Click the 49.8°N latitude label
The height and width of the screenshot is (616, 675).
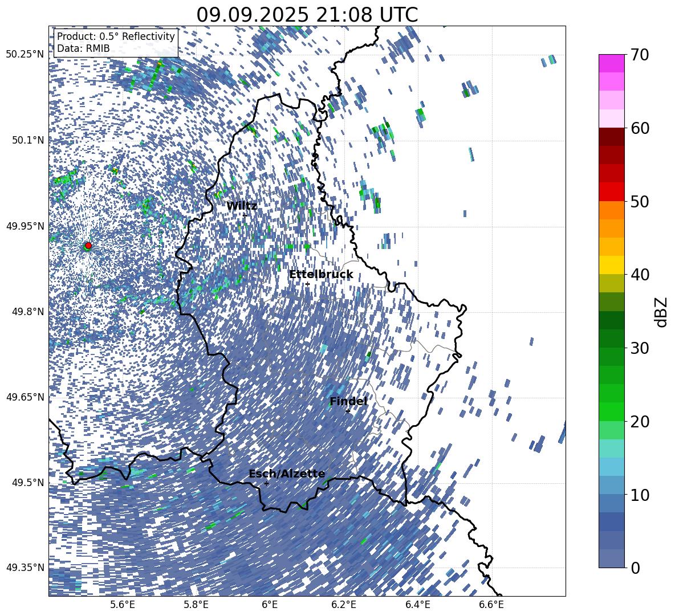tap(27, 312)
